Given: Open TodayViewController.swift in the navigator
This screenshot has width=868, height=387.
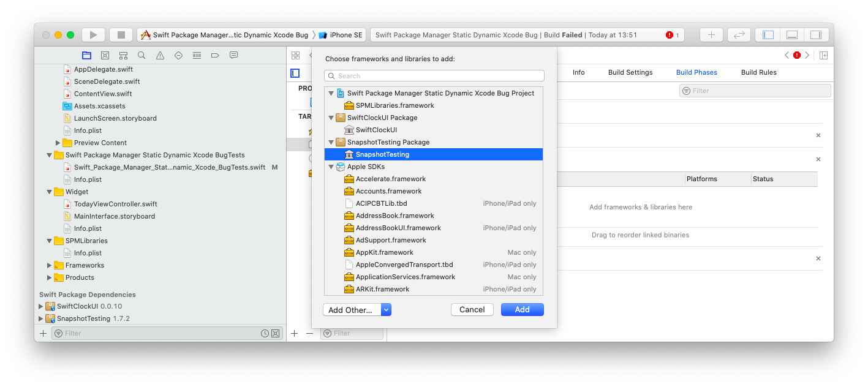Looking at the screenshot, I should point(116,204).
